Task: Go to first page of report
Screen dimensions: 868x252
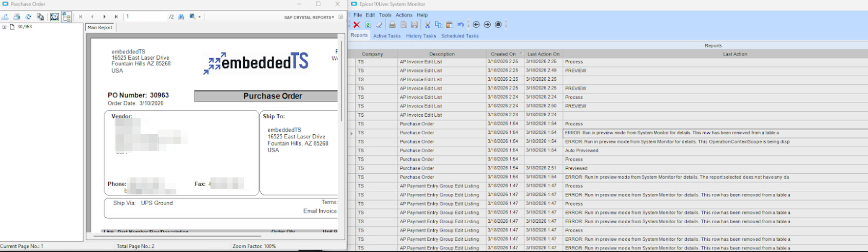Action: coord(81,17)
